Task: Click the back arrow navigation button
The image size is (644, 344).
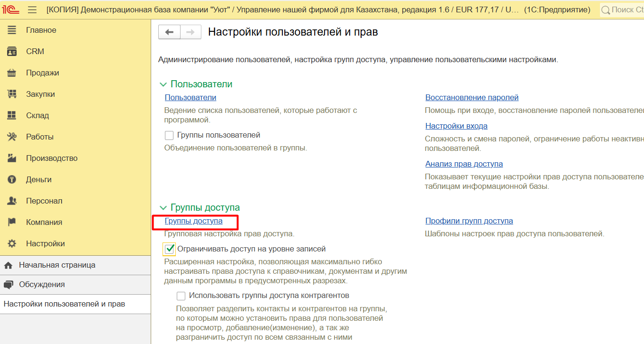Action: (169, 32)
